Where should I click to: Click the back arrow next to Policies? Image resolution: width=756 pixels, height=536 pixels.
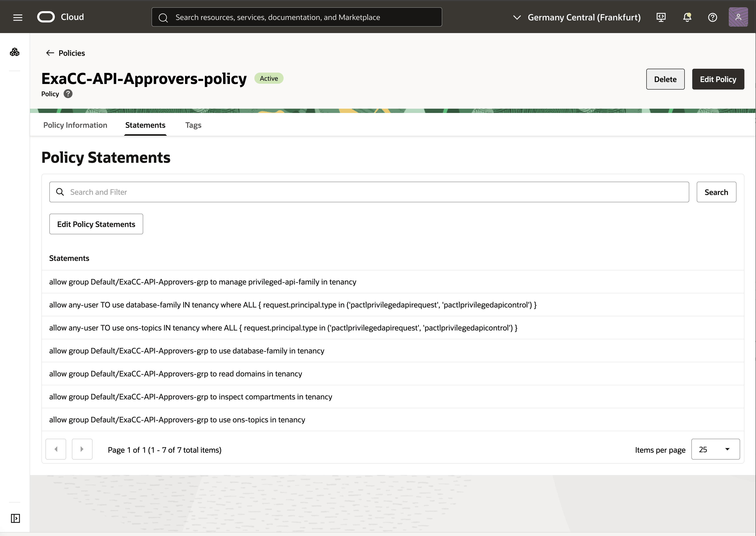[x=50, y=53]
